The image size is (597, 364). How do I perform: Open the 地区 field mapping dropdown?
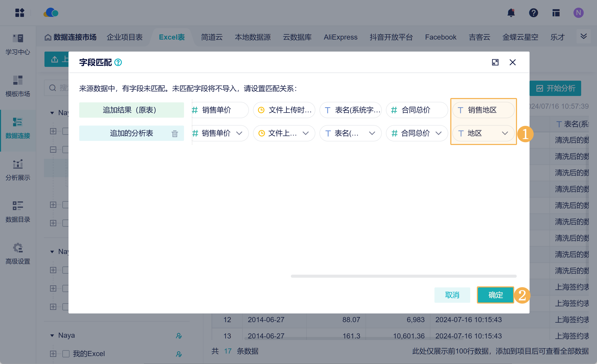483,133
